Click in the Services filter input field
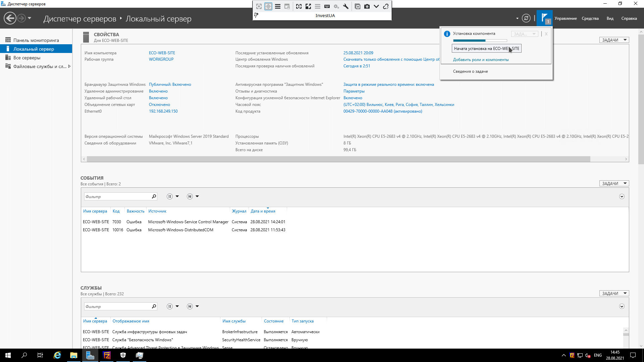The image size is (644, 362). [x=117, y=307]
